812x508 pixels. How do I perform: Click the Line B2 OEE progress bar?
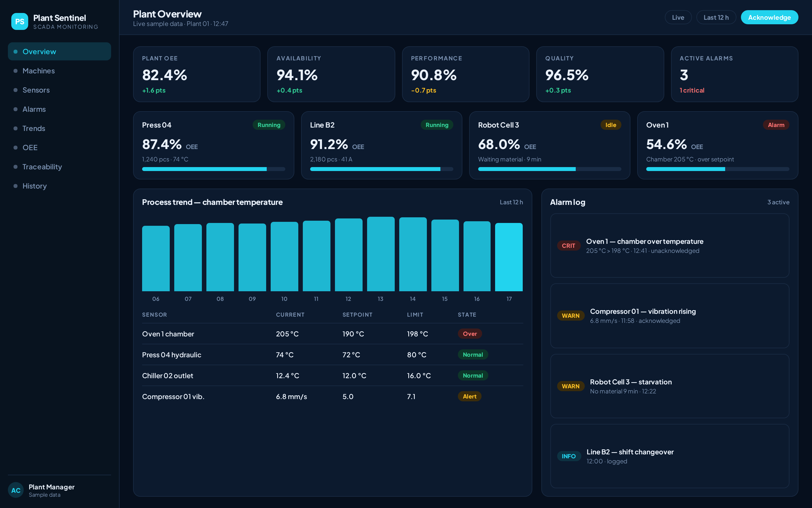381,169
